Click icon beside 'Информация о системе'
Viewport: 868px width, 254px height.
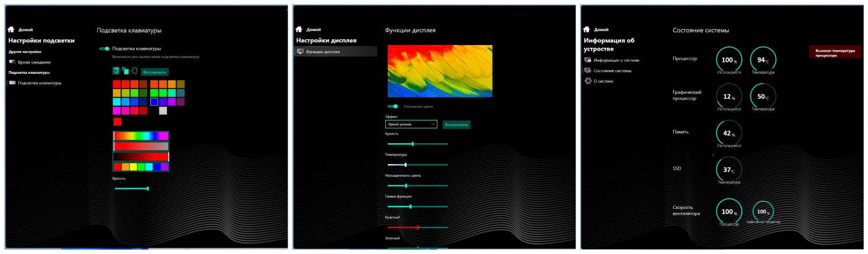588,60
